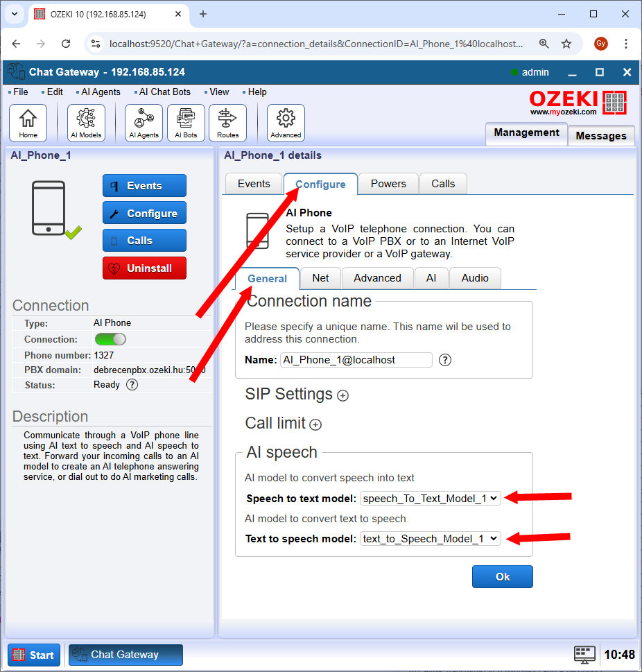Toggle the Connection switch off

110,339
